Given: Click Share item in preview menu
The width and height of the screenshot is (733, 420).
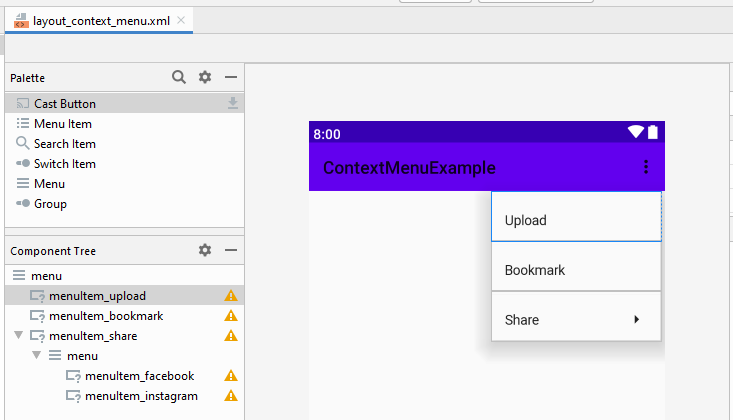Looking at the screenshot, I should (576, 317).
